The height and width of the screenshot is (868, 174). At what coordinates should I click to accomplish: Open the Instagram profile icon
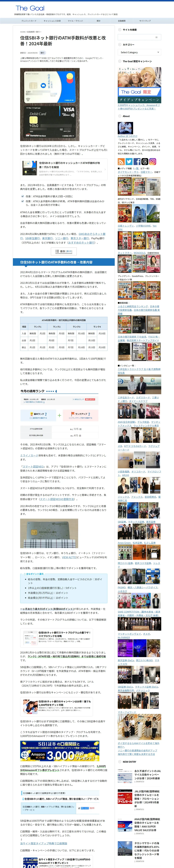coord(153,161)
